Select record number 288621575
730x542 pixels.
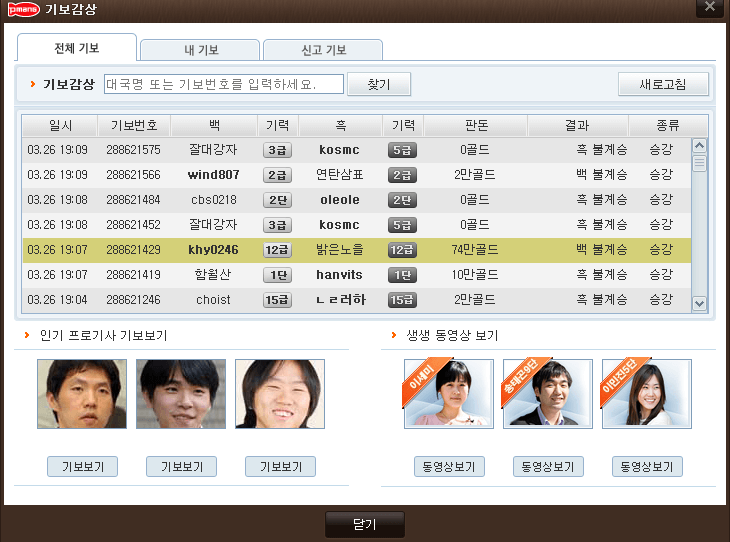click(x=357, y=150)
